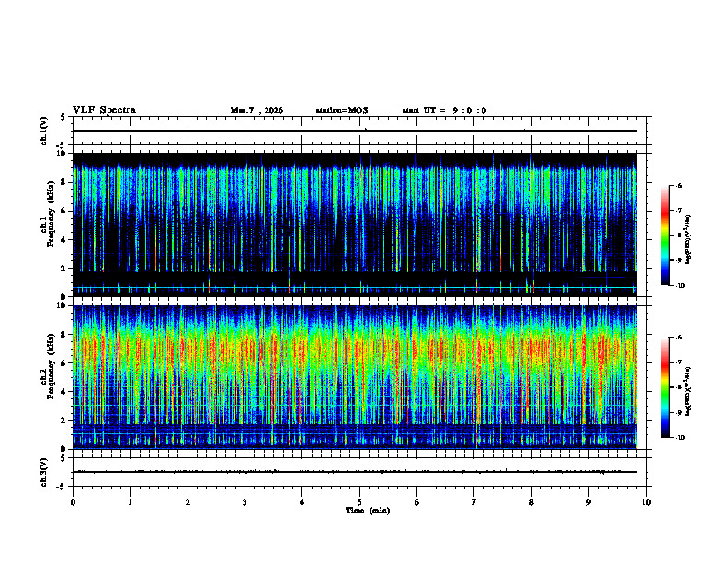Screen dimensions: 728x563
Task: Click the "4" kHz tick on the ch.2 spectrogram axis
Action: click(63, 392)
